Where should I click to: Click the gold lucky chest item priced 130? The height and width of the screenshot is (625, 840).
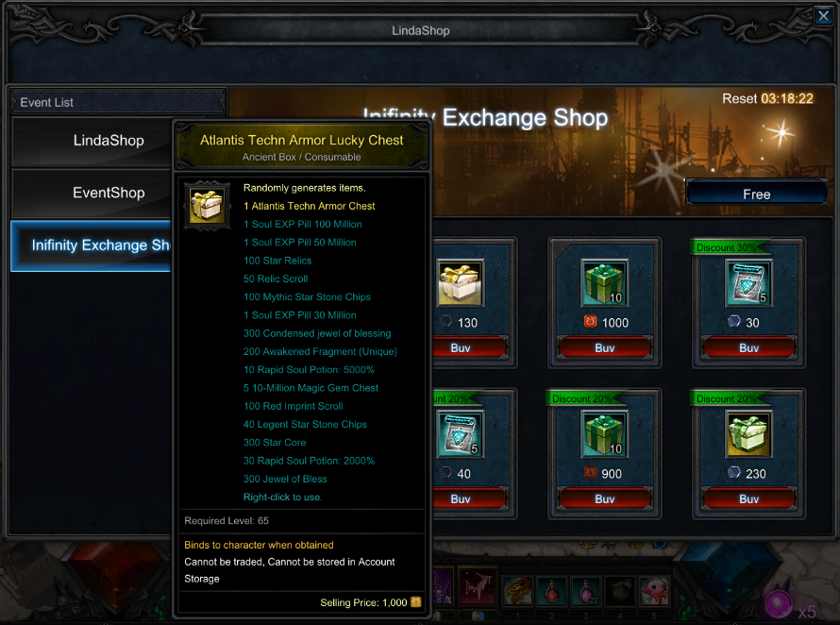461,283
